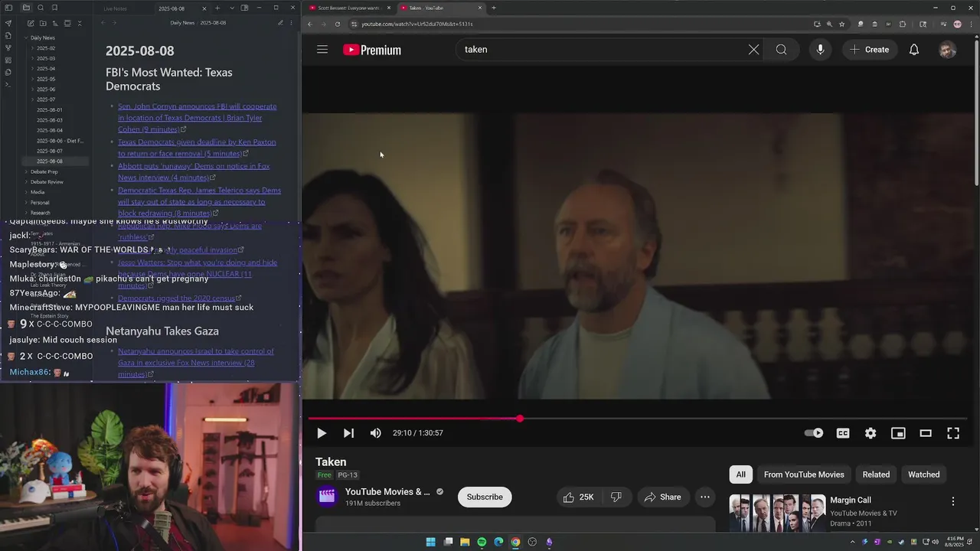Open Chrome extensions puzzle icon
Screen dimensions: 980x551
pyautogui.click(x=902, y=24)
